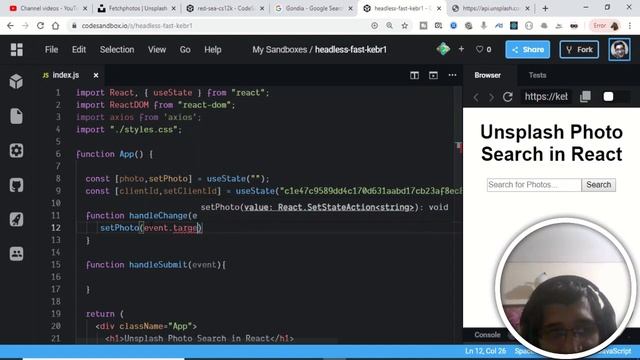
Task: Switch to red-sea-cs12k CodeSandbox tab
Action: pyautogui.click(x=225, y=8)
